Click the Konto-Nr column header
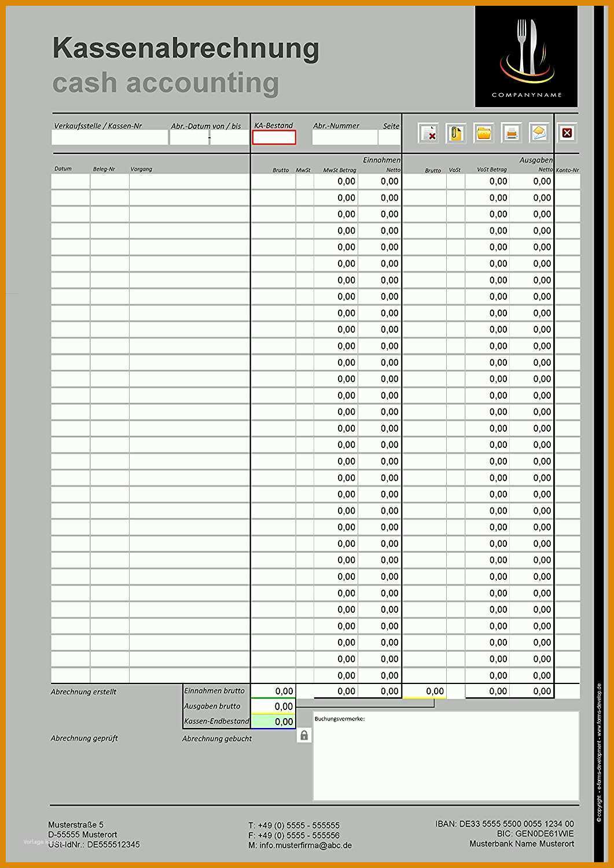This screenshot has width=614, height=868. [x=567, y=170]
